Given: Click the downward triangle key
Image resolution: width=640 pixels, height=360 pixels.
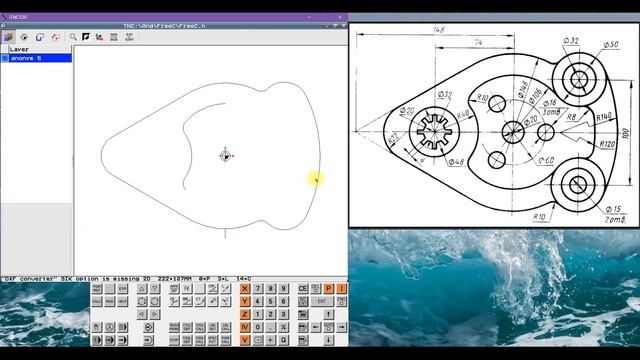Looking at the screenshot, I should [x=155, y=288].
